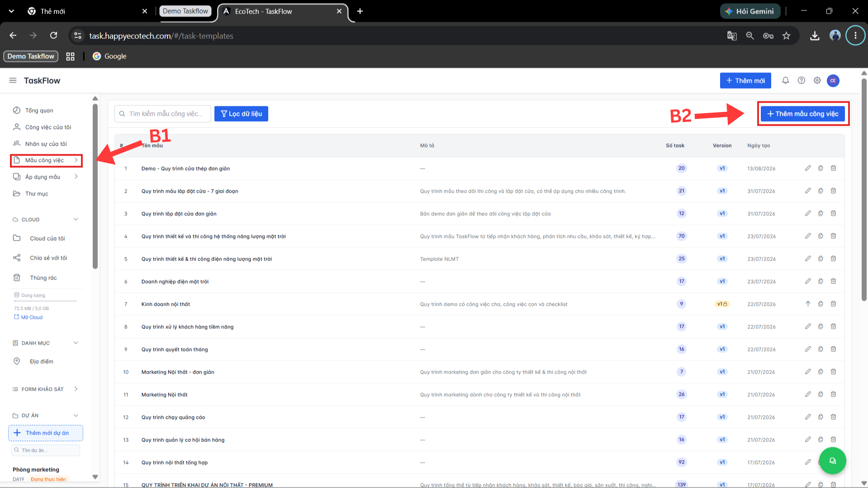Open the help question mark icon

pos(802,81)
